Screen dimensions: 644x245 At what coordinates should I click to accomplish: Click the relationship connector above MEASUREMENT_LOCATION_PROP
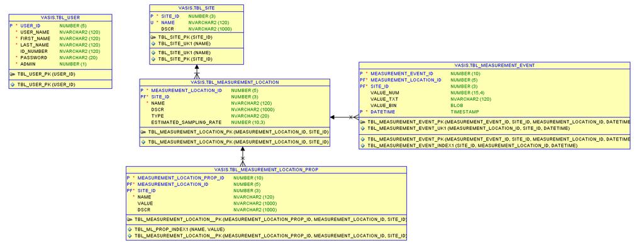click(x=243, y=157)
